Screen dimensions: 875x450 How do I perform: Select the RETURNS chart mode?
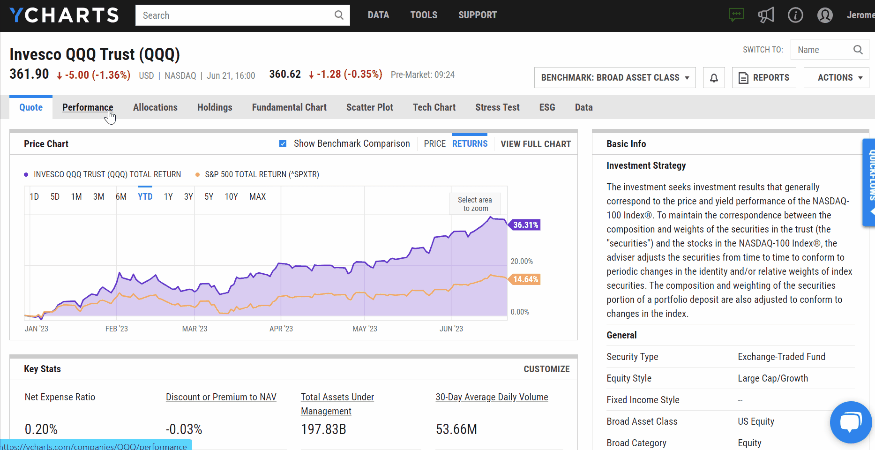point(470,144)
